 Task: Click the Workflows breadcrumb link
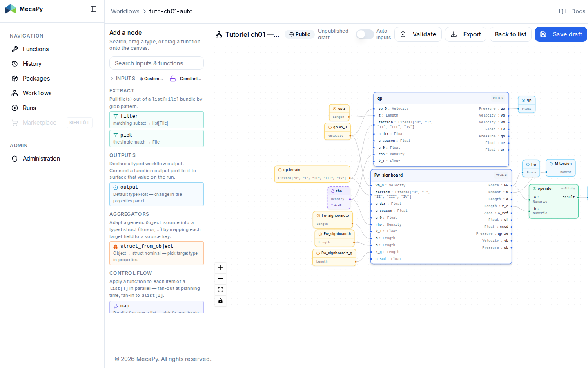[125, 11]
